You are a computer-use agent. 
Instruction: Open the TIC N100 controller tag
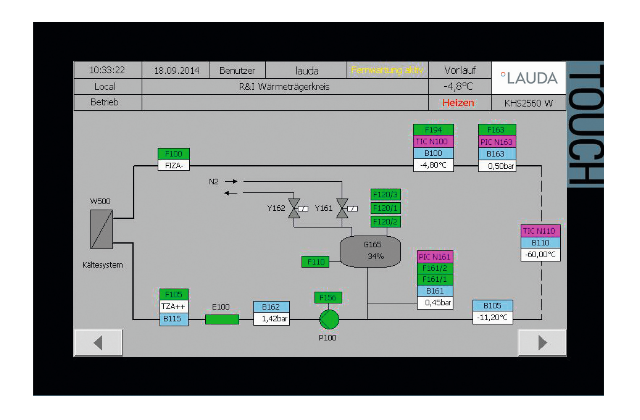tap(434, 142)
